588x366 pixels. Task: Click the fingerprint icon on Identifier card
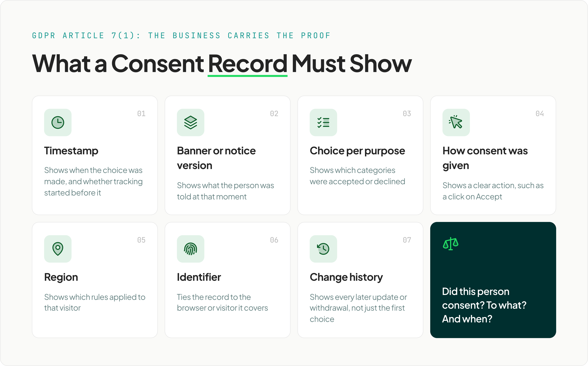190,249
